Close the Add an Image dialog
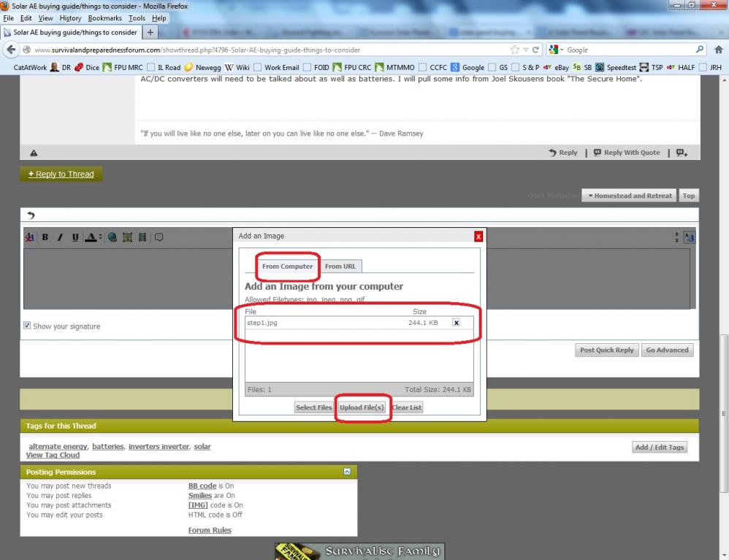729x560 pixels. coord(478,236)
